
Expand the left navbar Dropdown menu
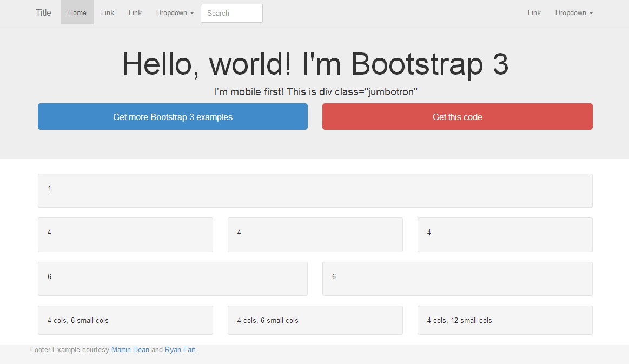(175, 12)
